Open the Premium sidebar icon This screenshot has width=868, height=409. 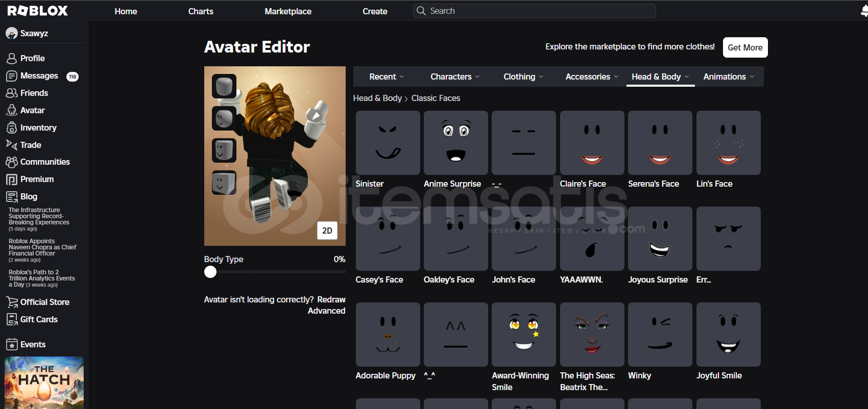[12, 180]
